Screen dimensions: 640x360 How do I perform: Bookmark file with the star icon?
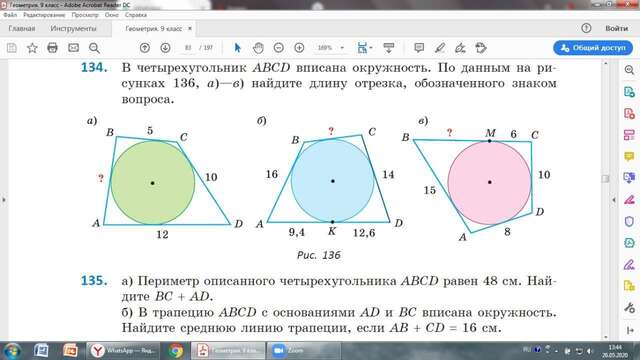point(32,48)
